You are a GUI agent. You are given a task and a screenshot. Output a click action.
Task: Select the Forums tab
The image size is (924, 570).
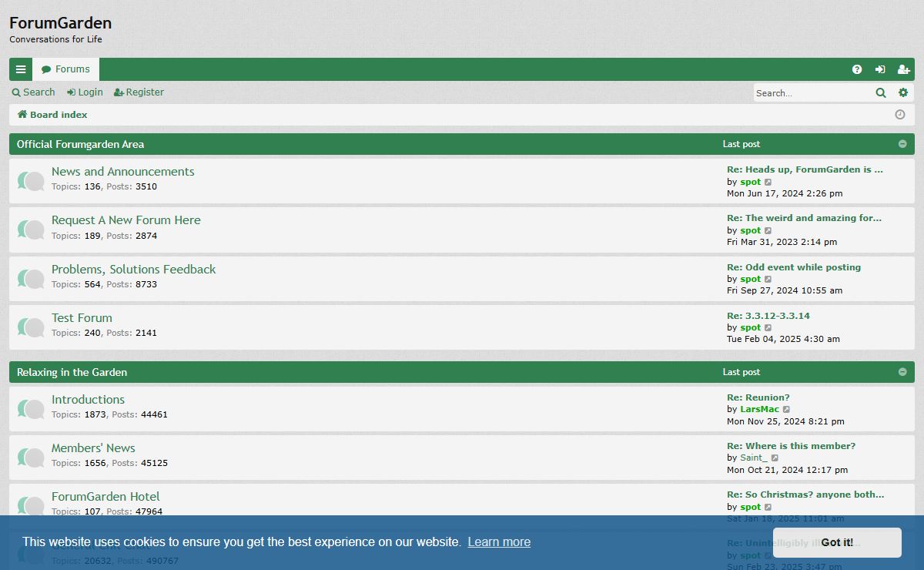66,69
